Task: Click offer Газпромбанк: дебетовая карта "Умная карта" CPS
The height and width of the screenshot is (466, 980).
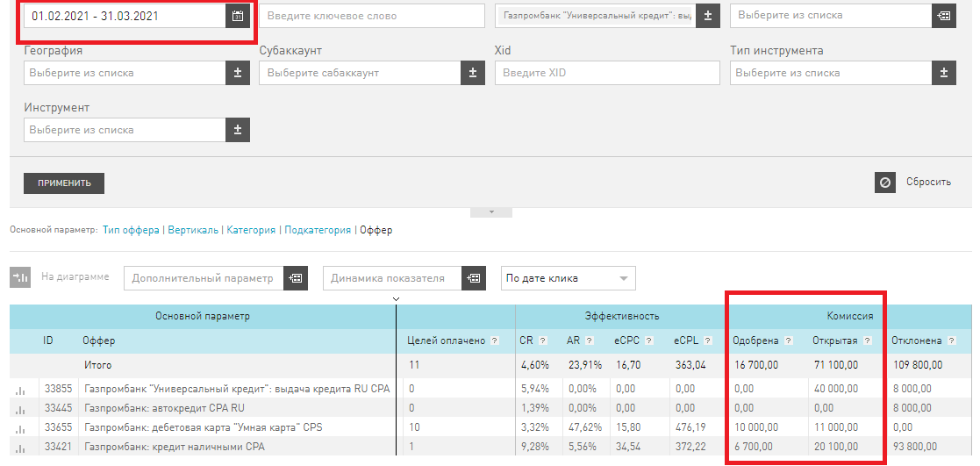Action: (x=204, y=427)
